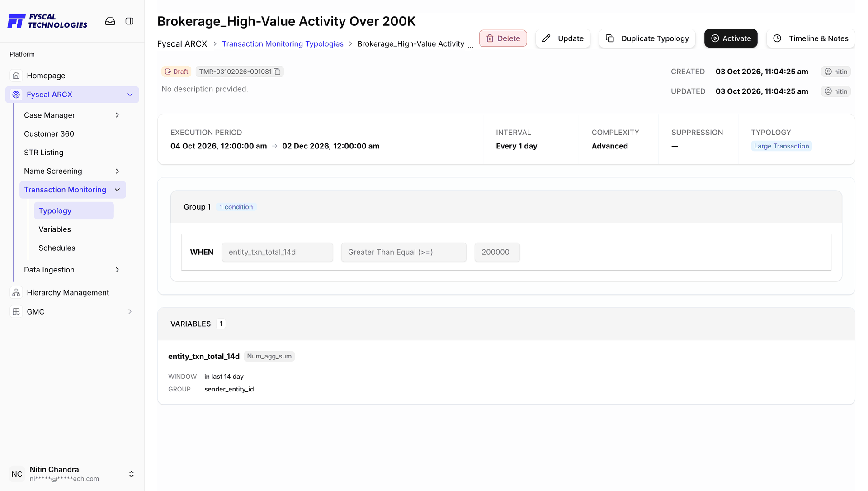
Task: Click the '1 condition' badge in Group 1
Action: [236, 207]
